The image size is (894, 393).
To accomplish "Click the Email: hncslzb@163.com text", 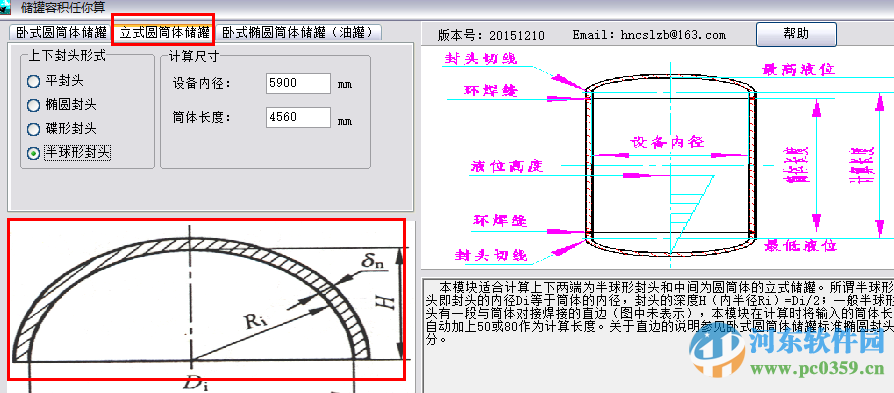I will click(649, 35).
